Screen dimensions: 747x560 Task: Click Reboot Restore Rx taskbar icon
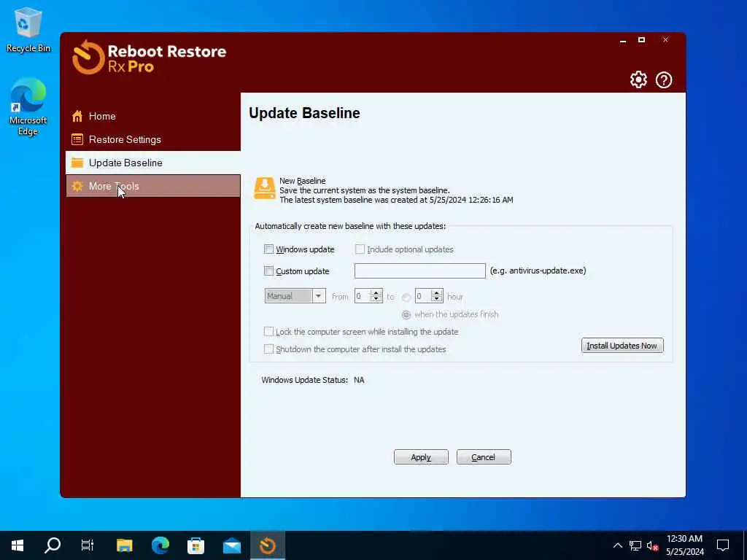tap(268, 545)
